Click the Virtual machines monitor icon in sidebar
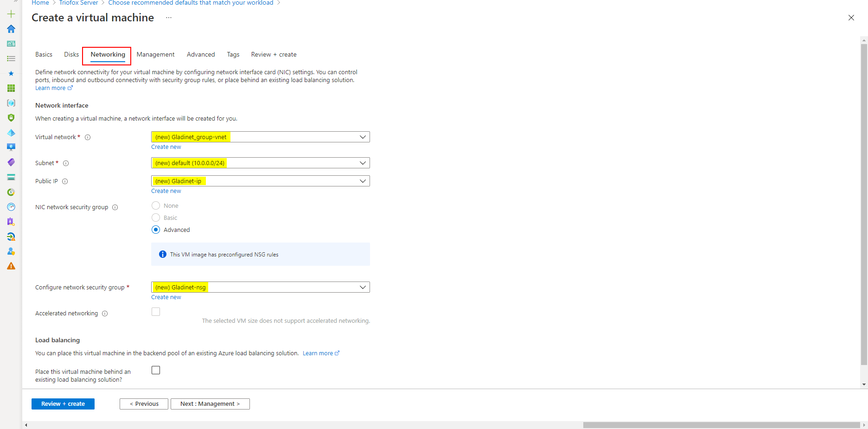The width and height of the screenshot is (868, 429). pos(11,147)
